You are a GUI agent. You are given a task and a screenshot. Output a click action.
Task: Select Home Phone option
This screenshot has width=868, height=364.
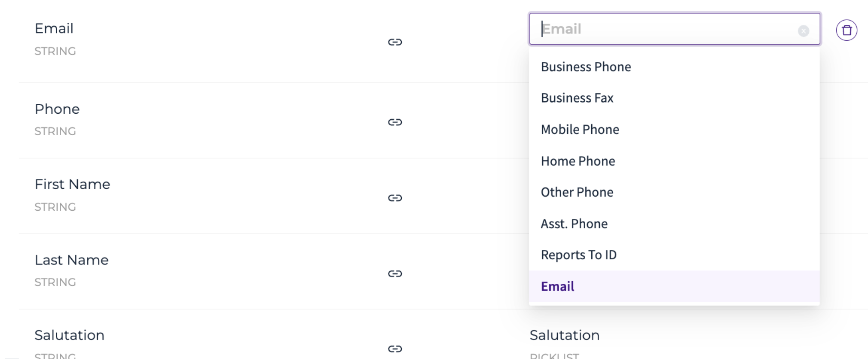pyautogui.click(x=674, y=161)
